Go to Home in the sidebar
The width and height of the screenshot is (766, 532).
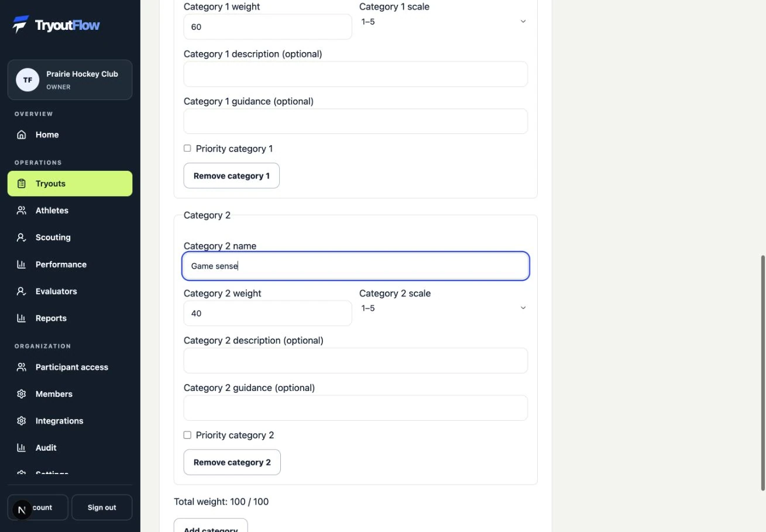tap(70, 135)
